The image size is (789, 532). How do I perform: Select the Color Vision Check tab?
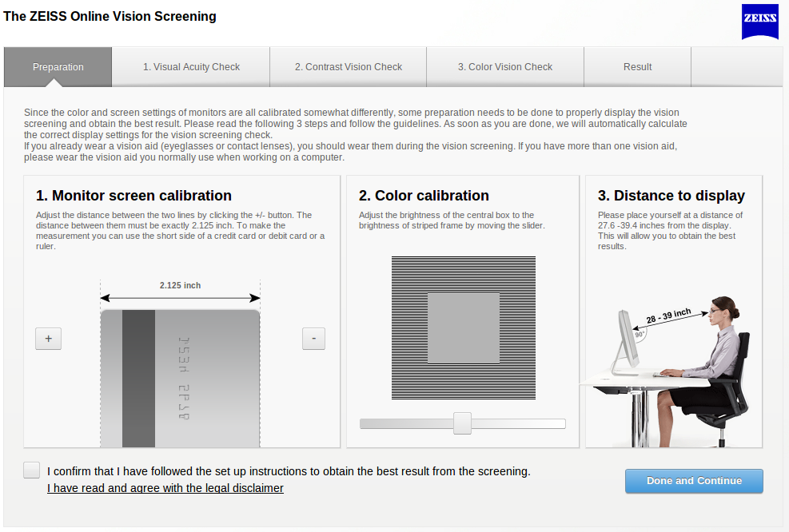(x=505, y=67)
